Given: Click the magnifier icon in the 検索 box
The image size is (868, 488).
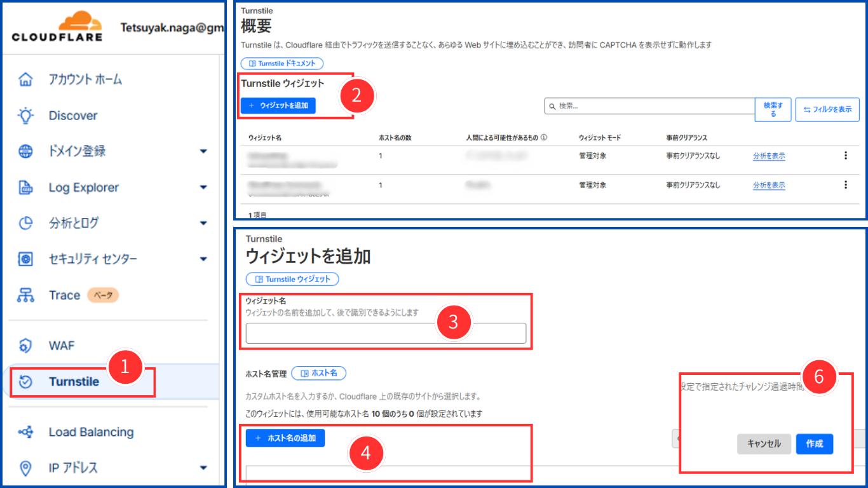Looking at the screenshot, I should (x=552, y=105).
